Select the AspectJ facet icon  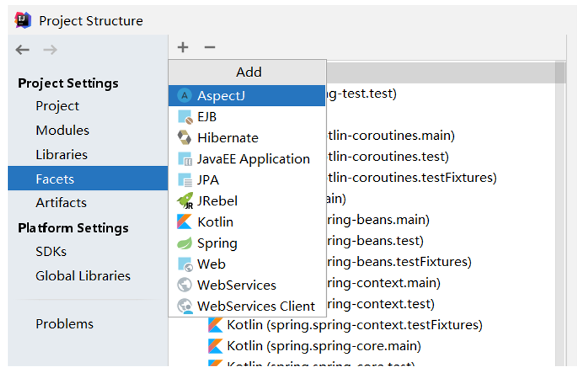point(185,96)
